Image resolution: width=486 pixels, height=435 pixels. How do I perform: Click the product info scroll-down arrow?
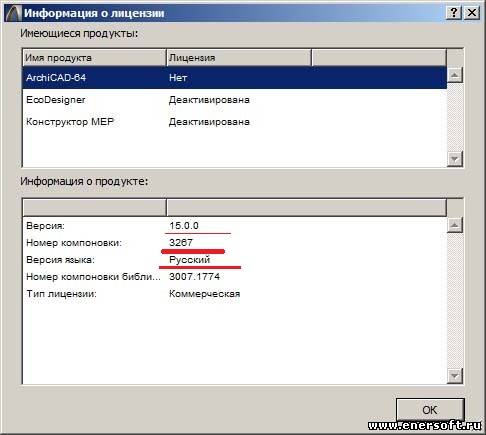(x=455, y=376)
